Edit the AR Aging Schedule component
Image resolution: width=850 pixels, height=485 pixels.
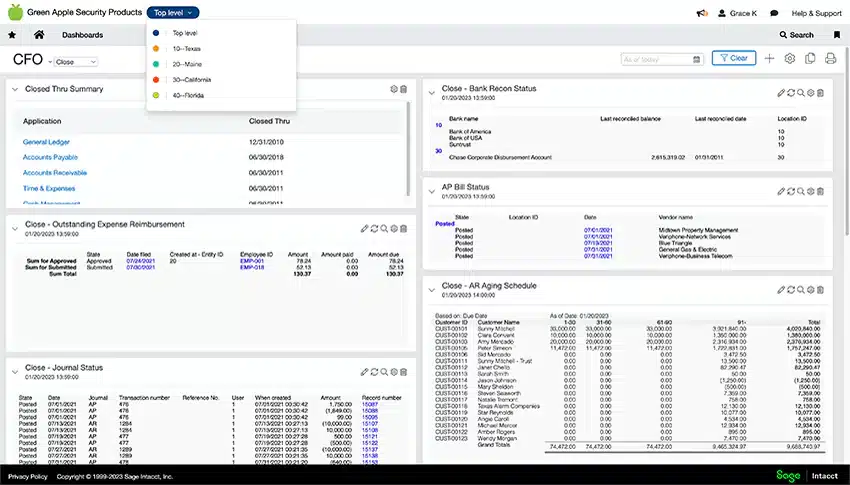click(x=781, y=290)
